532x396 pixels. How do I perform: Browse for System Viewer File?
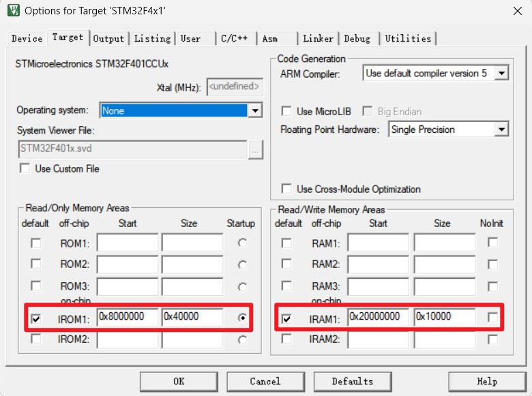click(x=256, y=149)
